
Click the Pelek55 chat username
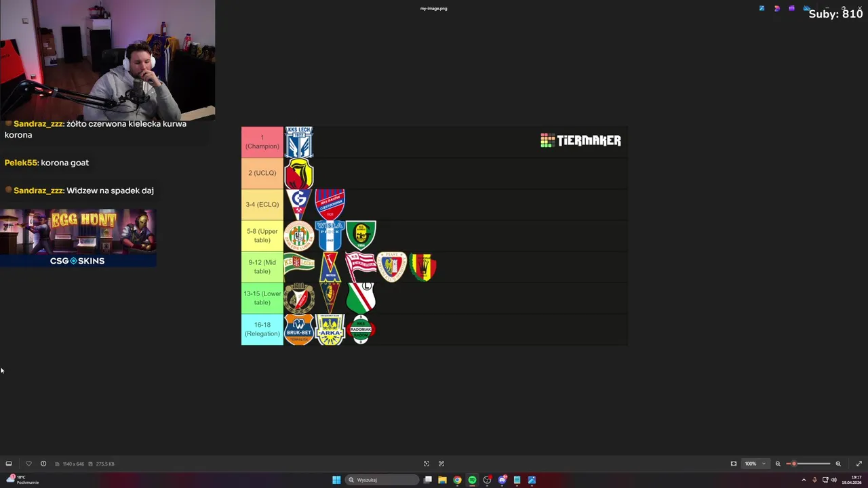(21, 163)
